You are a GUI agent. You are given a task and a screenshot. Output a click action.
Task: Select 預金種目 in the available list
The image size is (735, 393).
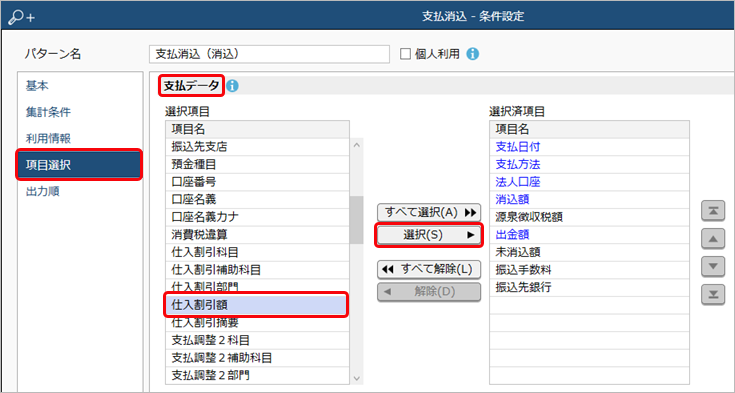pos(257,165)
